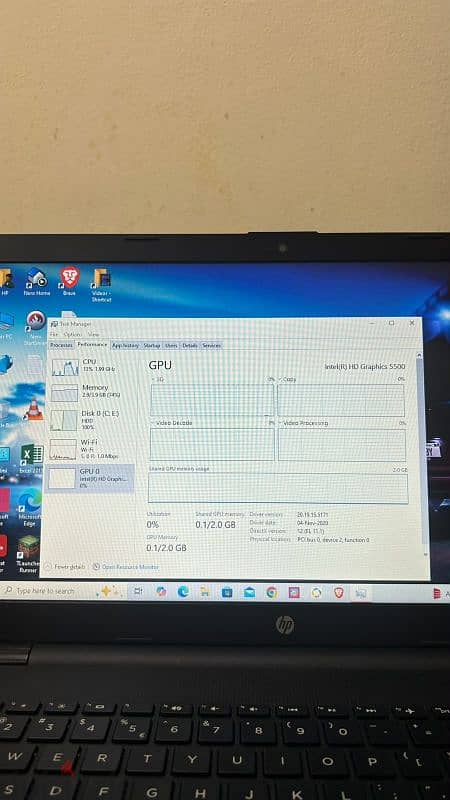450x800 pixels.
Task: Select the Wi-Fi performance item
Action: 92,449
